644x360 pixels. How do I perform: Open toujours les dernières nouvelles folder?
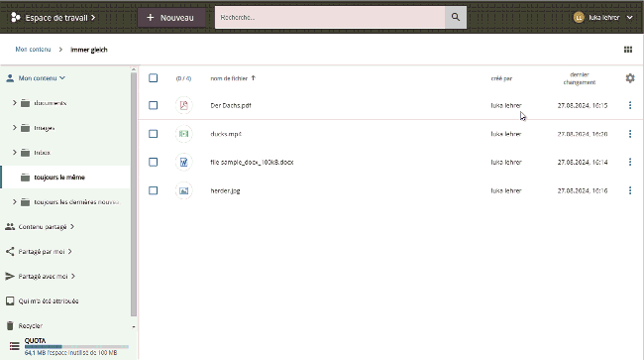76,201
